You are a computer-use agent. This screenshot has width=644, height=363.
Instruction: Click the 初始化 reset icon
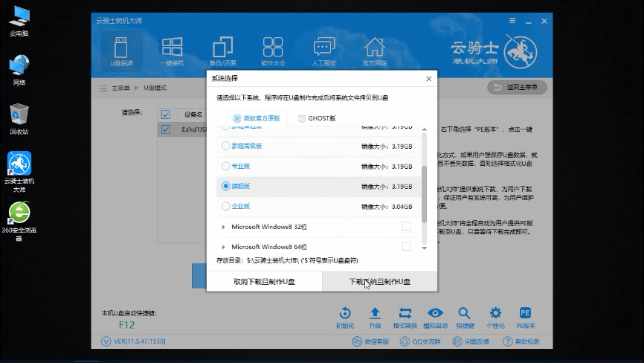[344, 318]
